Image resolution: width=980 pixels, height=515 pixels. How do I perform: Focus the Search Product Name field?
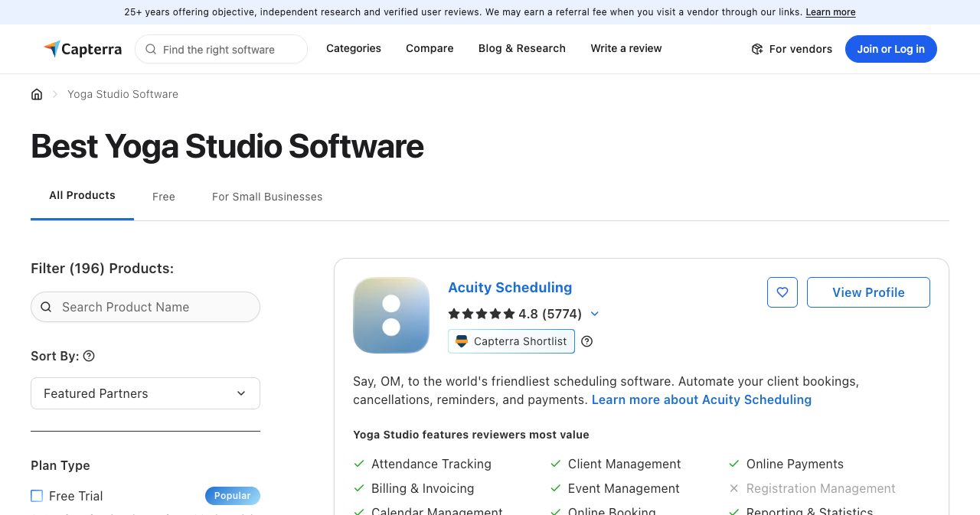145,307
